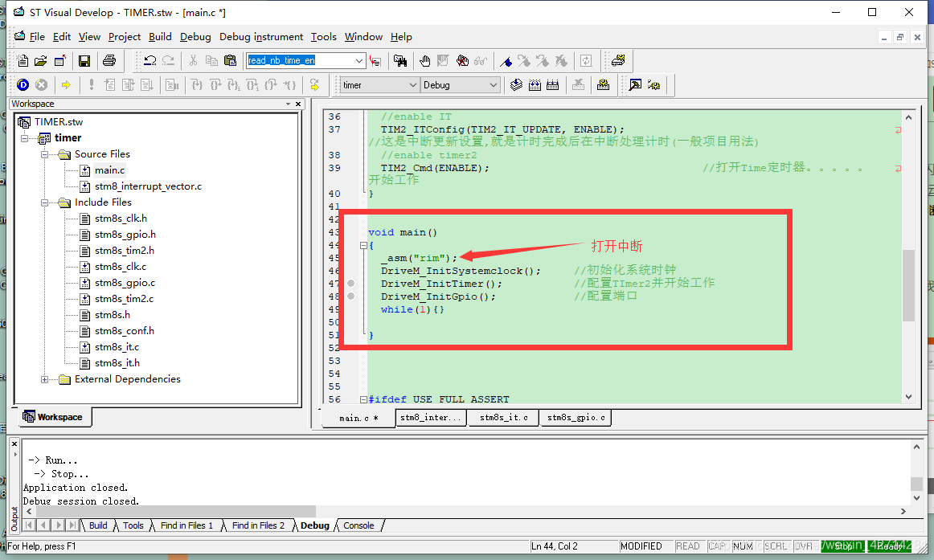Compile the current file

click(517, 85)
